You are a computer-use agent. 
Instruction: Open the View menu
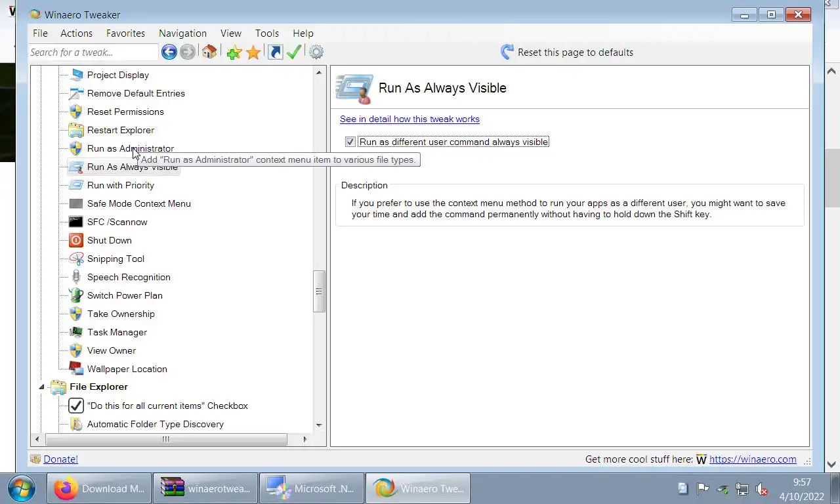[x=231, y=33]
